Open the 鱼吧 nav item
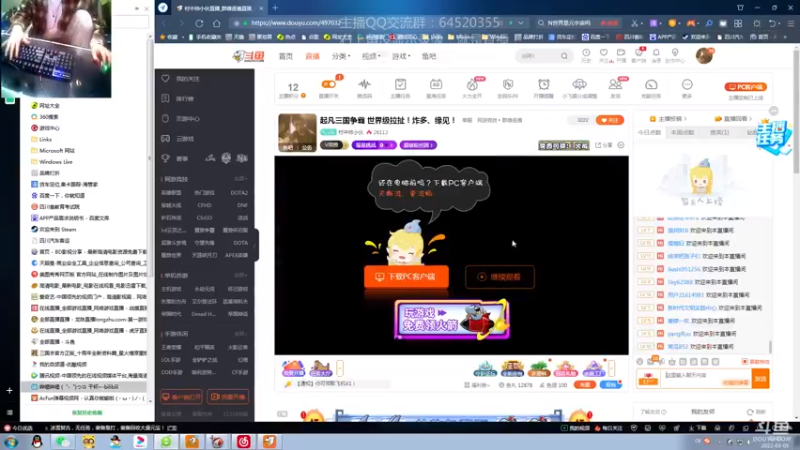This screenshot has width=800, height=450. click(429, 56)
